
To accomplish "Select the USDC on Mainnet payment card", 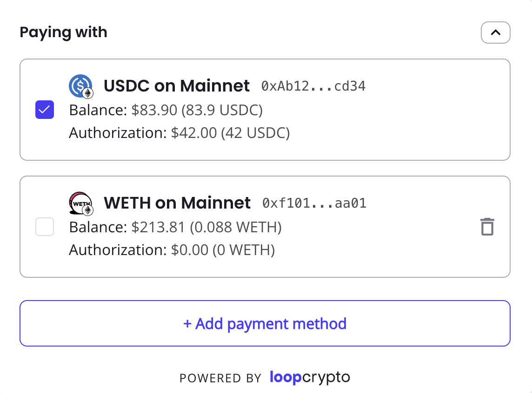I will click(265, 110).
